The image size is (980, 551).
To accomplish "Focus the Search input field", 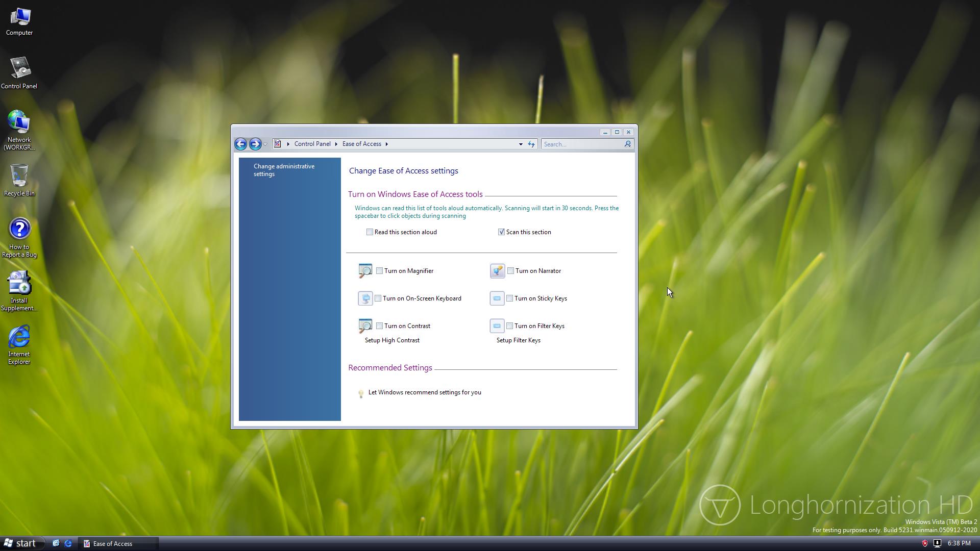I will pyautogui.click(x=582, y=144).
